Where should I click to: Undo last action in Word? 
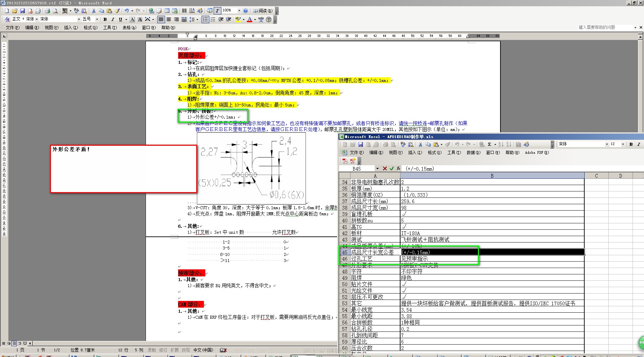127,11
